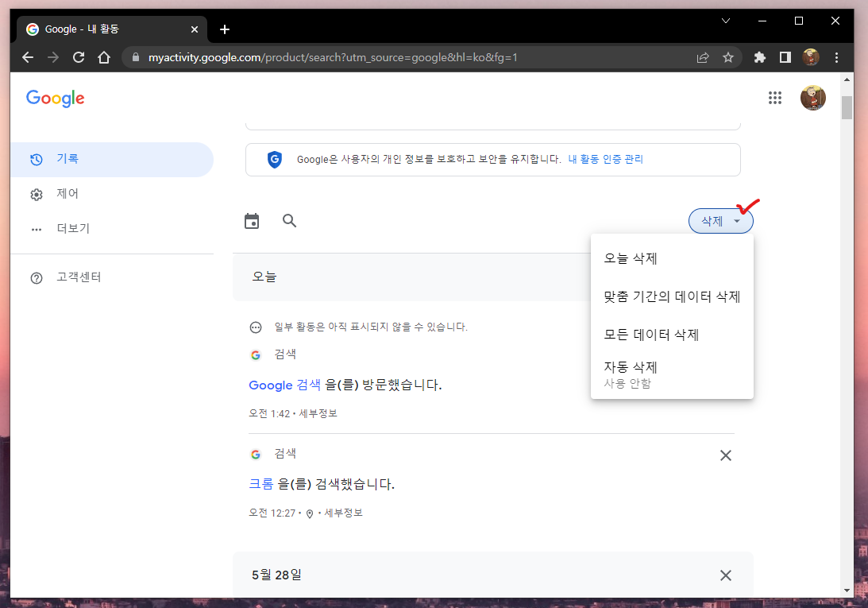Screen dimensions: 868x608
Task: Delete 5월 28일 activity with X
Action: point(725,575)
